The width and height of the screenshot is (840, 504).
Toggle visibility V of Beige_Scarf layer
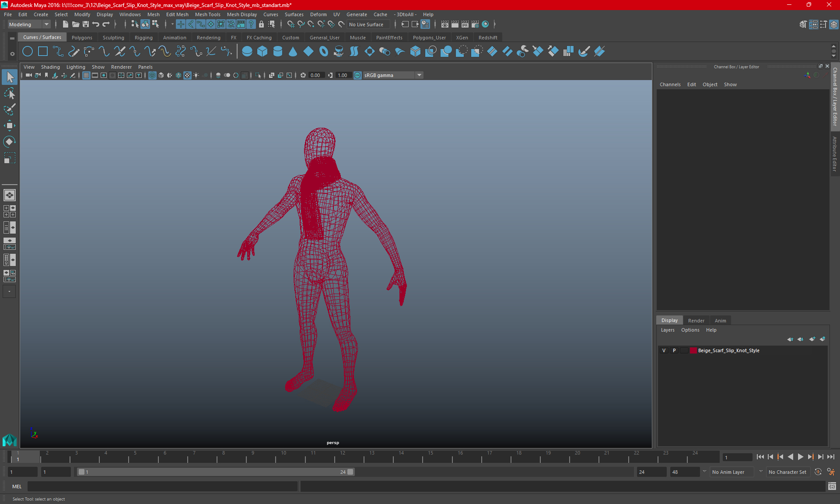tap(664, 350)
